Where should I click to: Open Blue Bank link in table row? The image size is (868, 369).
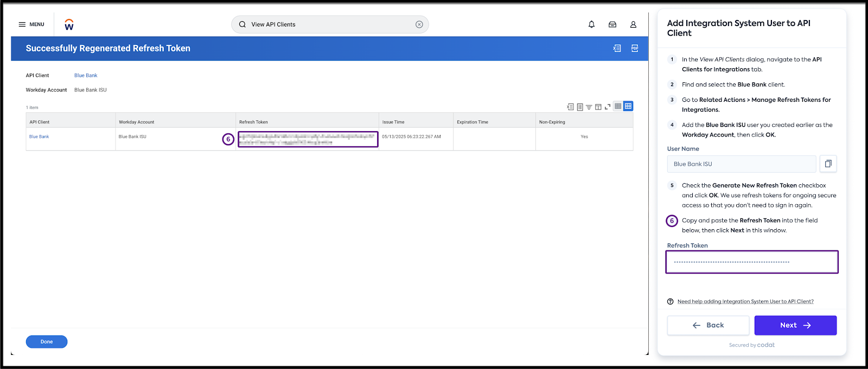click(x=39, y=137)
